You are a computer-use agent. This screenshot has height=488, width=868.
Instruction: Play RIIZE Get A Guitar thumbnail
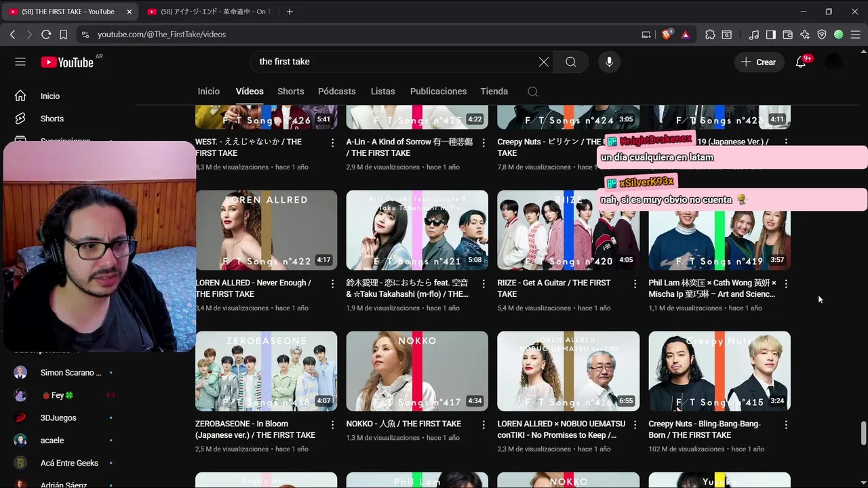pyautogui.click(x=568, y=230)
